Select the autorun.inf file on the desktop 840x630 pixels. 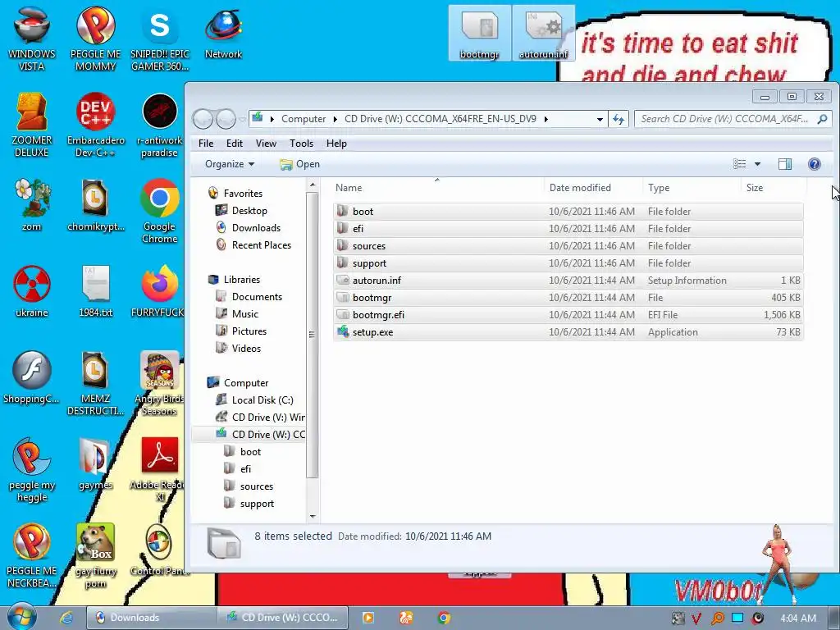coord(543,33)
